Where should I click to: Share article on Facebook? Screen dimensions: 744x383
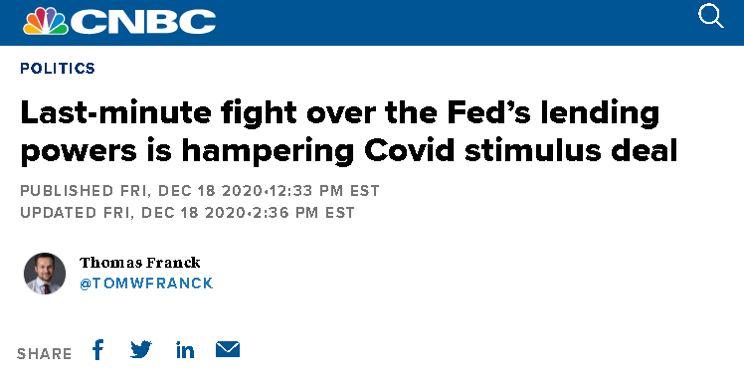(98, 350)
